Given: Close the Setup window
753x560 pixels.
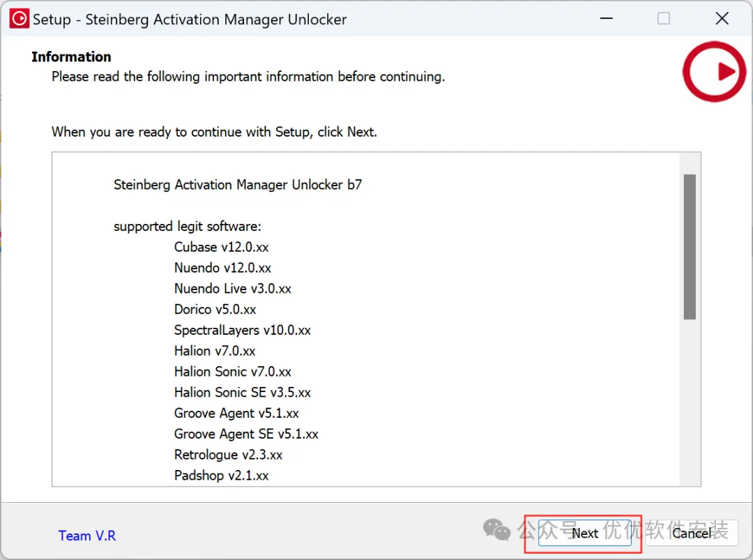Looking at the screenshot, I should coord(722,19).
